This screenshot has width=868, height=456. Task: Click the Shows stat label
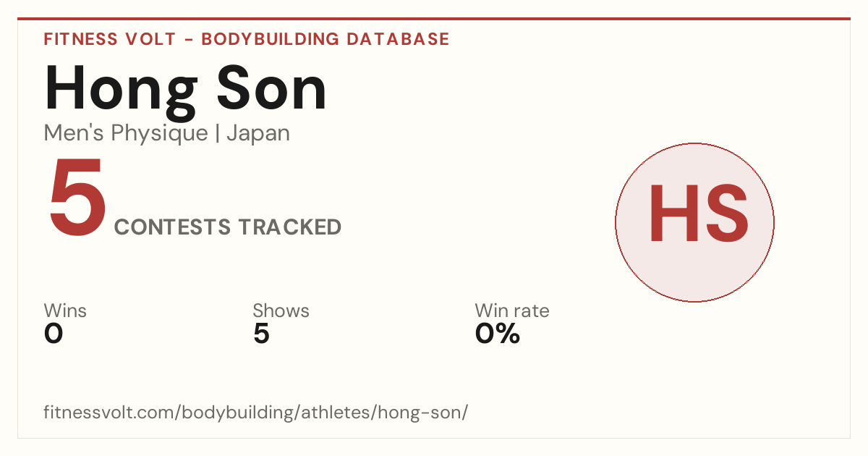click(x=281, y=311)
